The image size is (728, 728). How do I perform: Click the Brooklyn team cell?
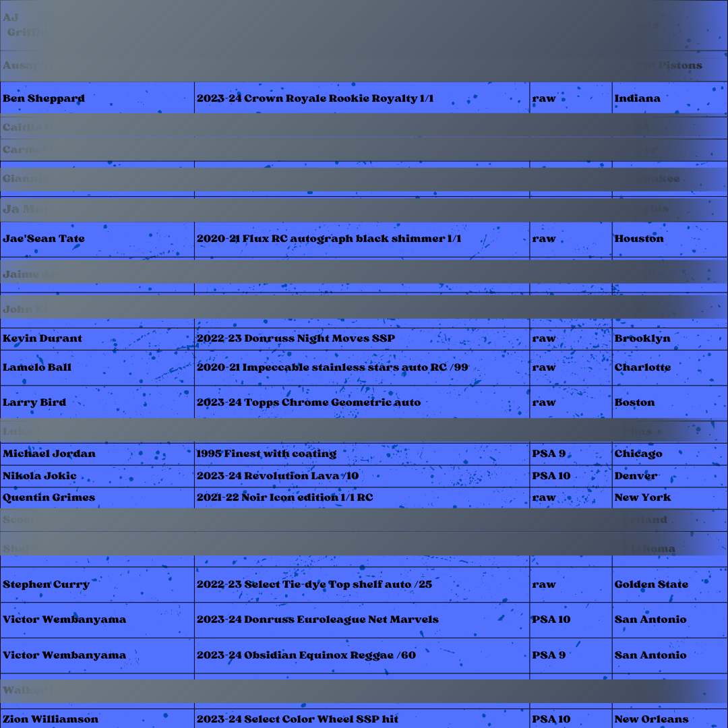coord(642,338)
